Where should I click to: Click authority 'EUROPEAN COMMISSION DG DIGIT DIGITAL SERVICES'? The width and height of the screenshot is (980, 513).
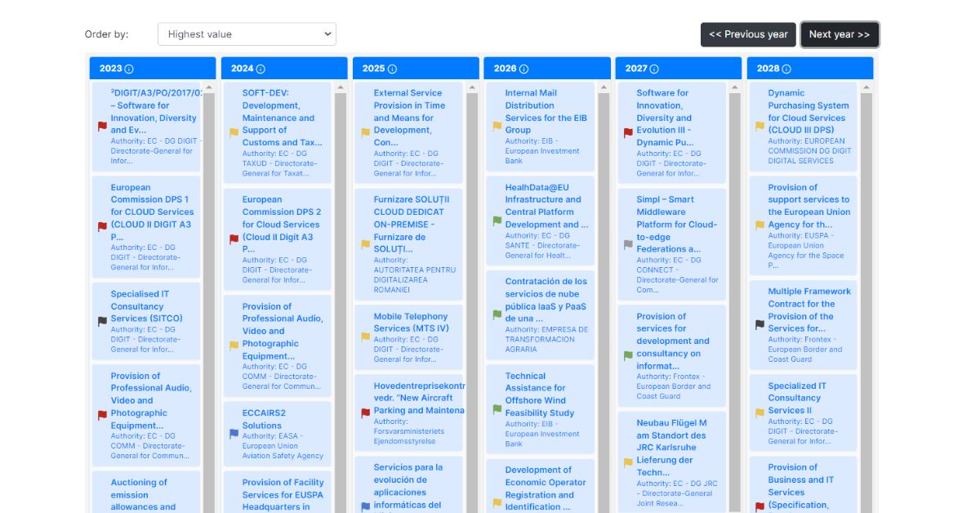pyautogui.click(x=809, y=151)
